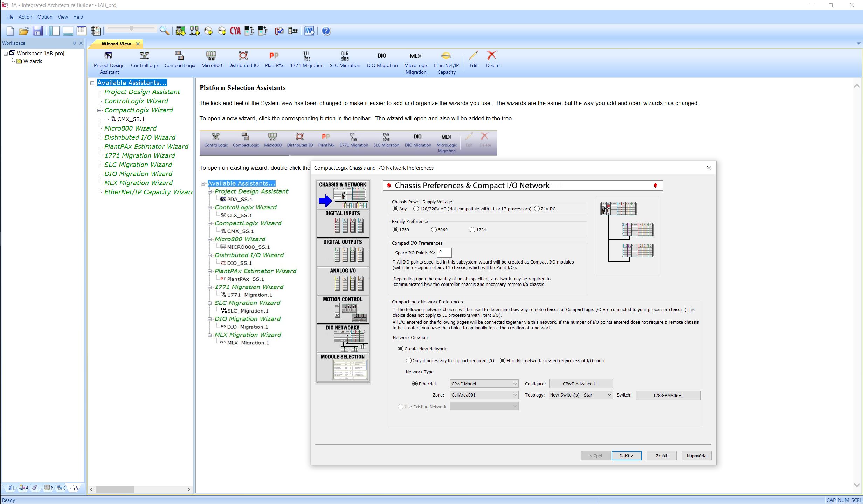This screenshot has height=504, width=863.
Task: Launch the Micro800 wizard toolbar icon
Action: point(212,59)
